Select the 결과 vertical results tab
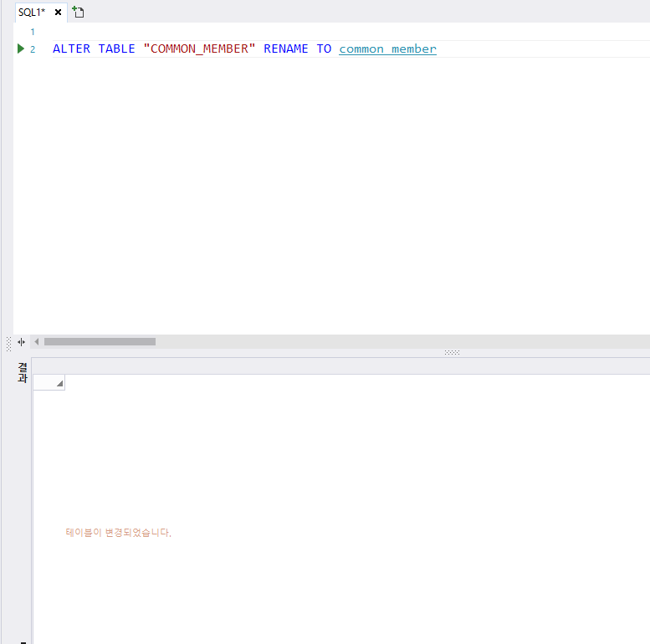Screen dimensions: 650x644 pos(23,372)
